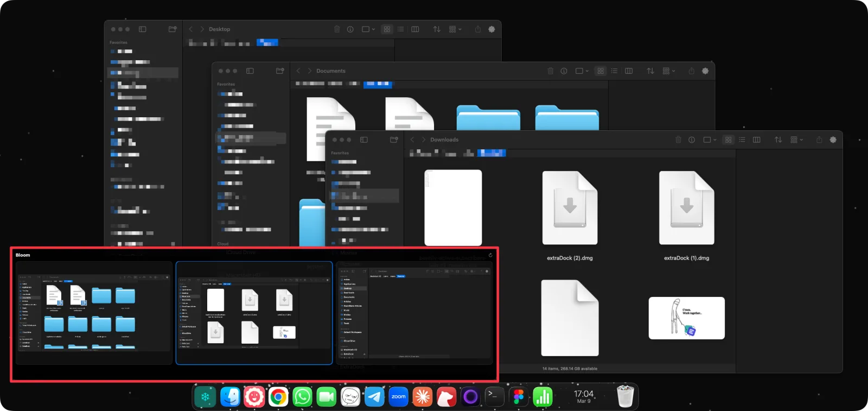Open the gear settings in the Downloads window
This screenshot has width=868, height=411.
(x=833, y=140)
